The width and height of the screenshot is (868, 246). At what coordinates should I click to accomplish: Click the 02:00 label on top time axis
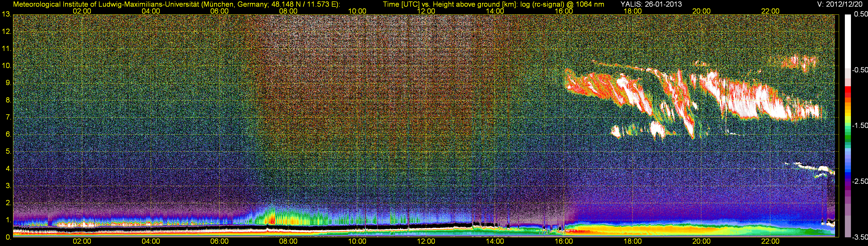tap(82, 11)
